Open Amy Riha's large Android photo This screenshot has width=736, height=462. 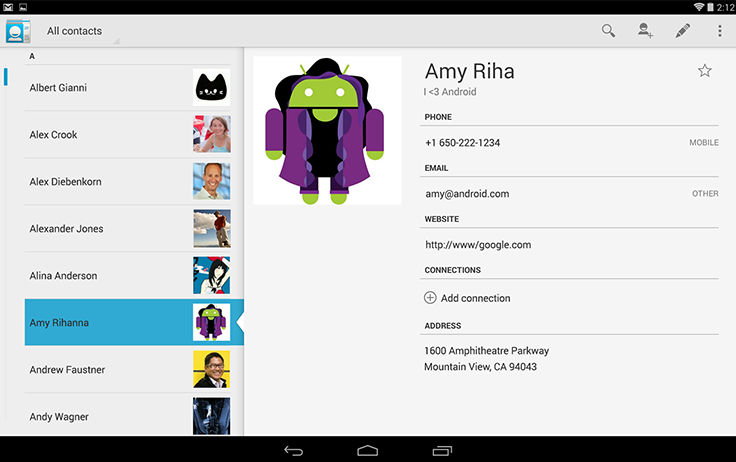point(327,131)
